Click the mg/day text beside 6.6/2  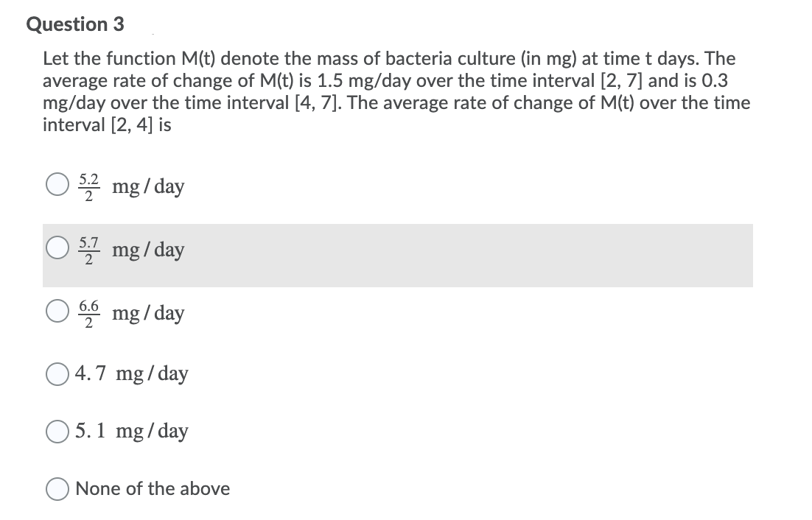pos(147,313)
